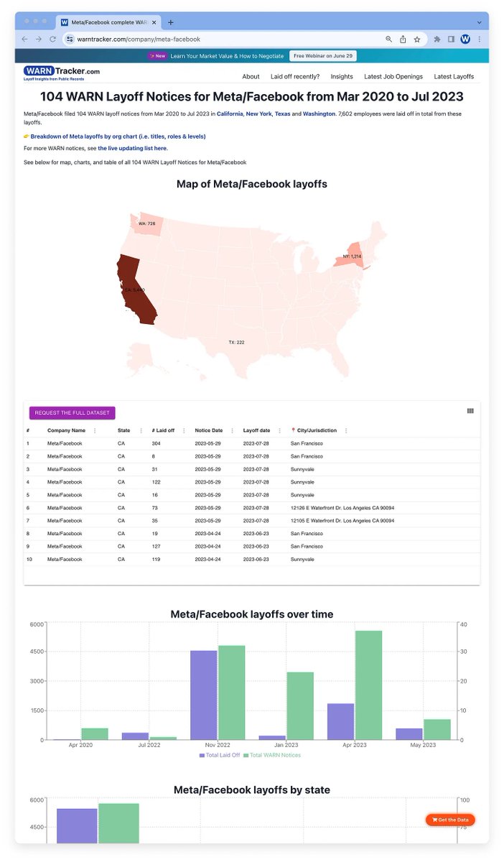Open the live updating list here link
504x862 pixels.
[x=132, y=148]
